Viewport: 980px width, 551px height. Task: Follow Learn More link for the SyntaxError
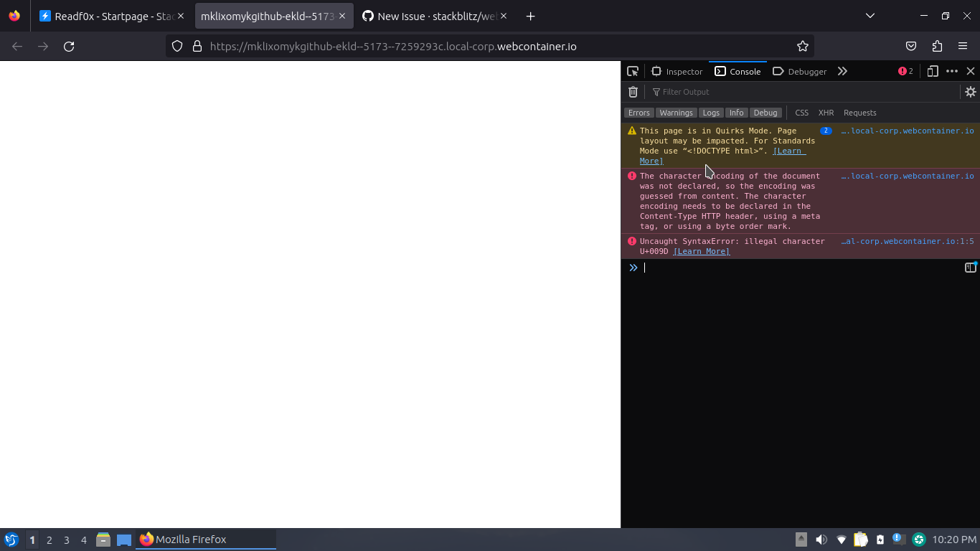[x=701, y=251]
